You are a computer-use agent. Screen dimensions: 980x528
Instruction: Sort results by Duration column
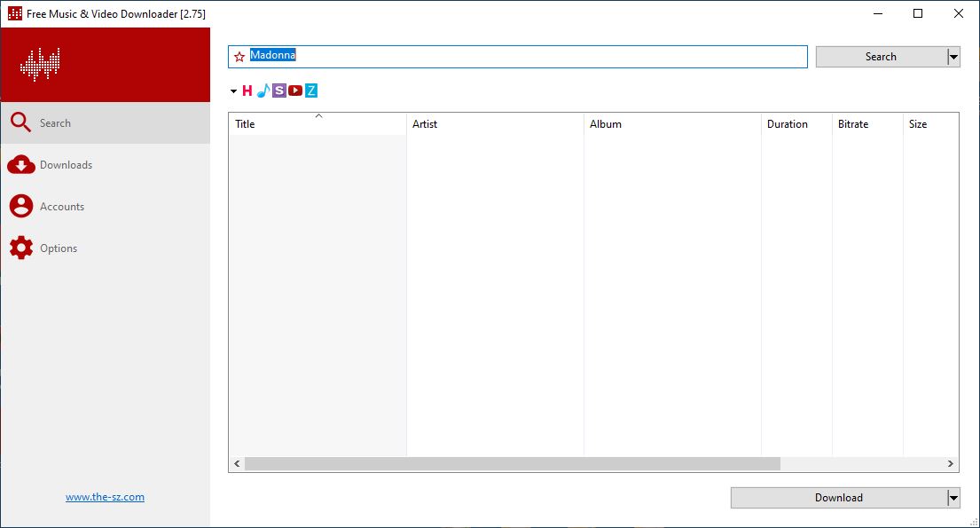tap(797, 124)
